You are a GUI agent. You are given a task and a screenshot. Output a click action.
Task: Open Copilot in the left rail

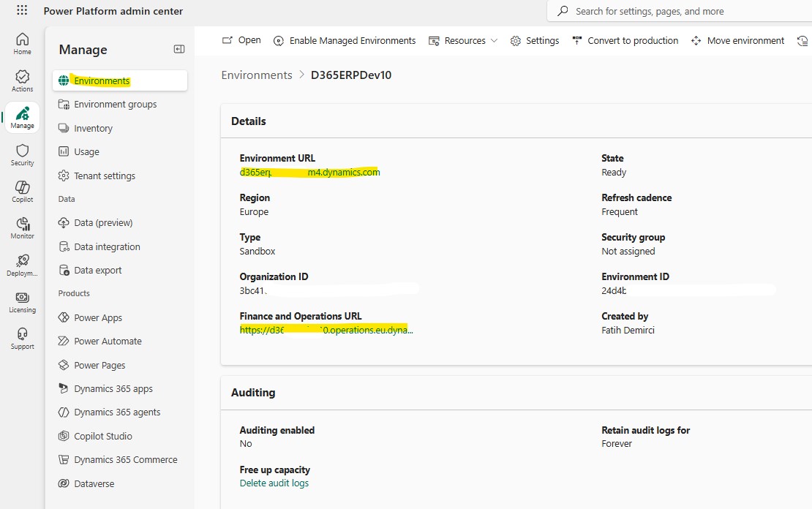[22, 192]
